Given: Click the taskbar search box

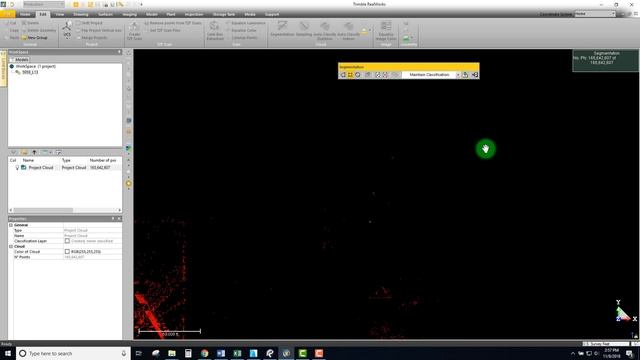Looking at the screenshot, I should [x=73, y=353].
